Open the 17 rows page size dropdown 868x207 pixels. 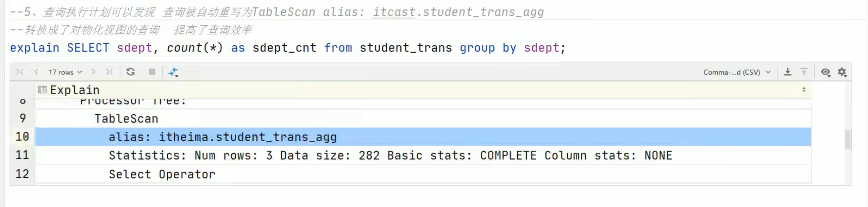(x=65, y=72)
